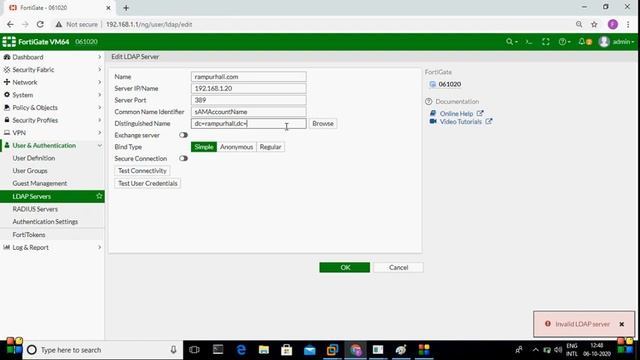Open the admin user avatar menu

pyautogui.click(x=616, y=42)
